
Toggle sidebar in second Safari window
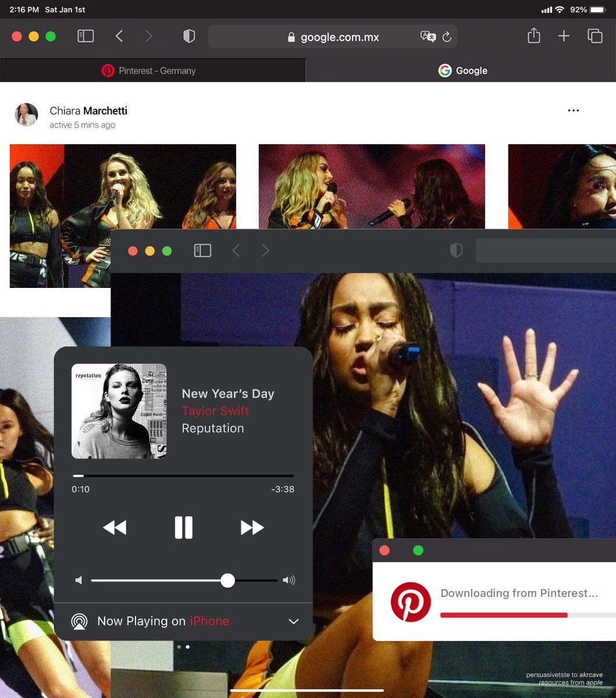202,251
